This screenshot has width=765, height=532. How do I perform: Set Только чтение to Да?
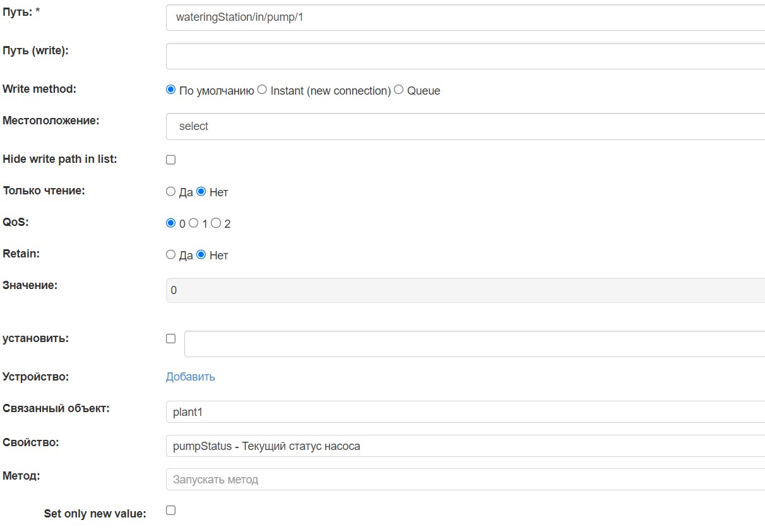click(x=170, y=191)
